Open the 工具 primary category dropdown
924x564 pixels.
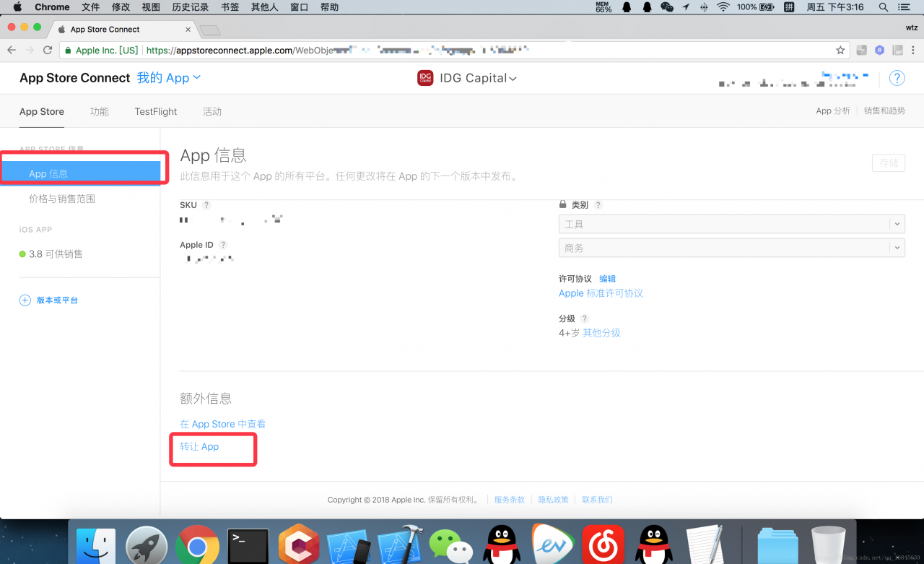[731, 224]
